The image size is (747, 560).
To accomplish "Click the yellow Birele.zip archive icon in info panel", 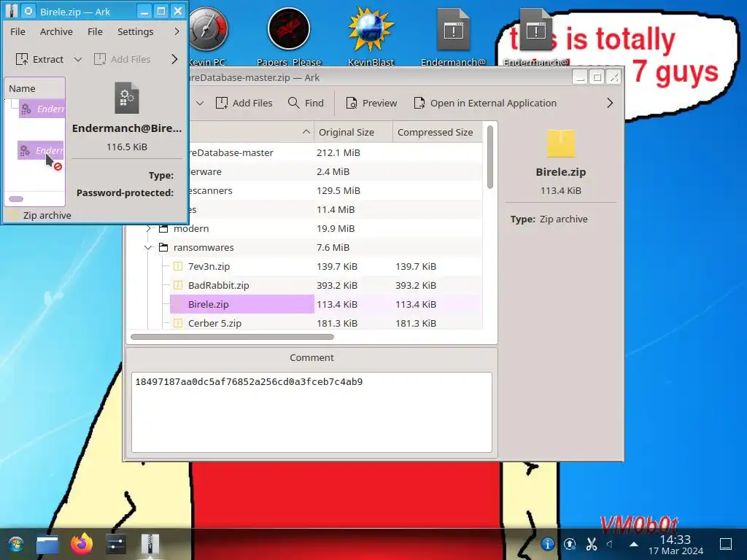I will (561, 143).
